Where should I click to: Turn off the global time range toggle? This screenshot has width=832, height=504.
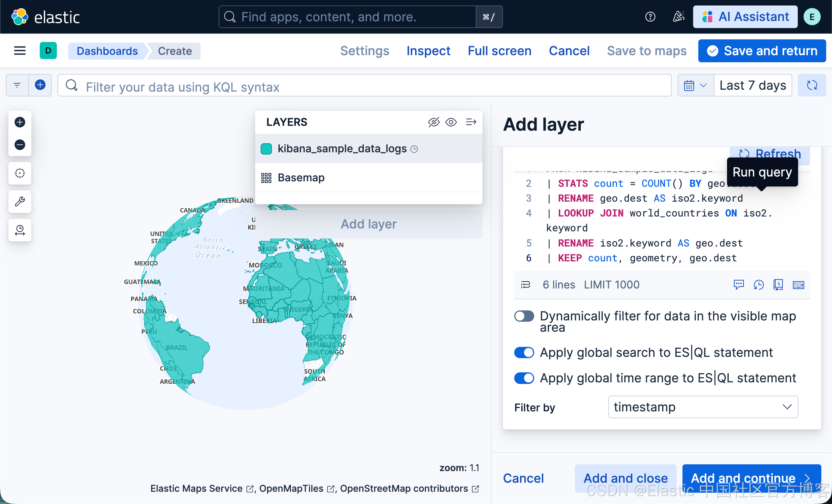click(x=524, y=378)
